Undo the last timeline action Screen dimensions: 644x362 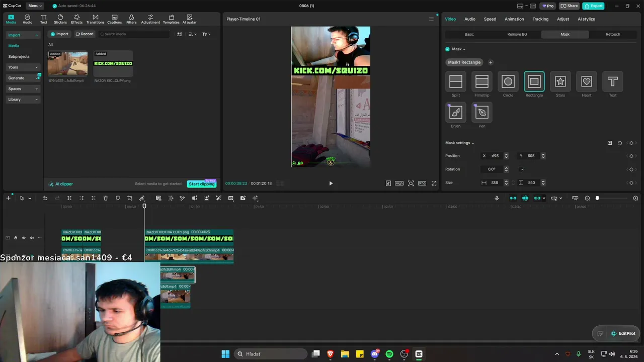coord(45,198)
